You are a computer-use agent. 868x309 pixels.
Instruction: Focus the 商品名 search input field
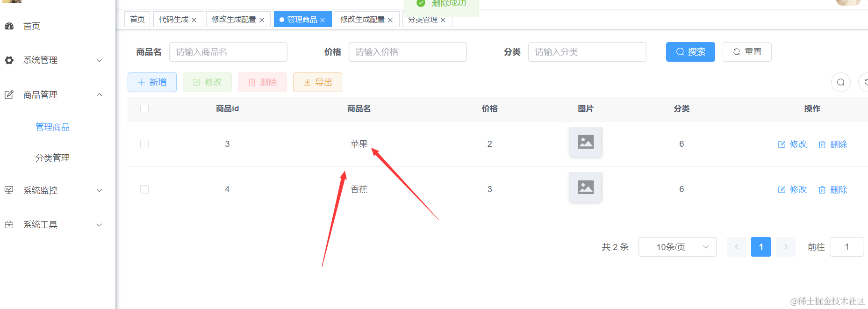[228, 52]
